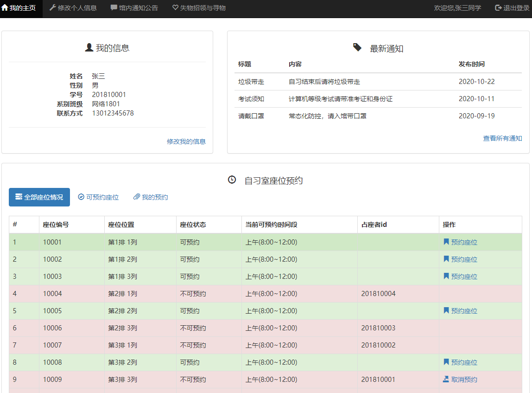Click the tag icon beside 最新通知
The image size is (532, 393).
tap(357, 47)
